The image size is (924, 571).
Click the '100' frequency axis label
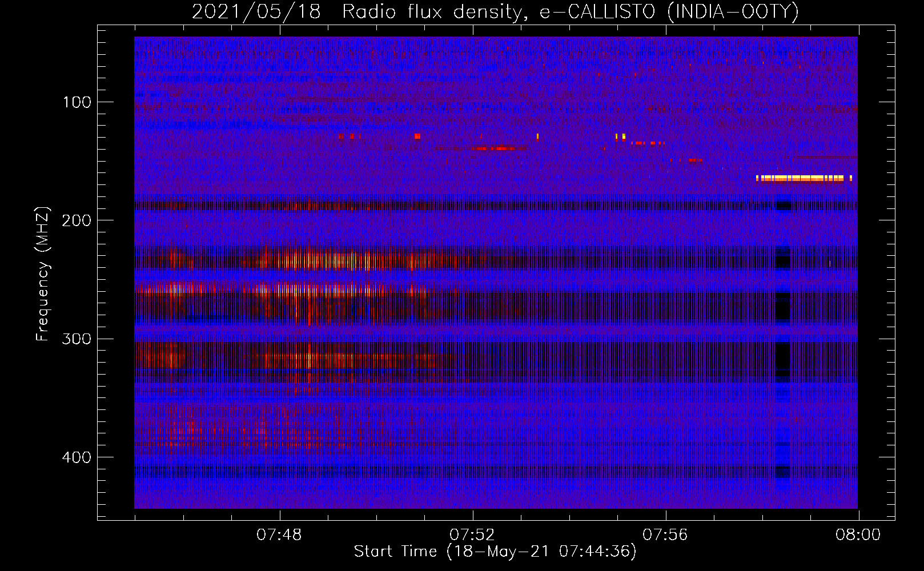coord(77,102)
